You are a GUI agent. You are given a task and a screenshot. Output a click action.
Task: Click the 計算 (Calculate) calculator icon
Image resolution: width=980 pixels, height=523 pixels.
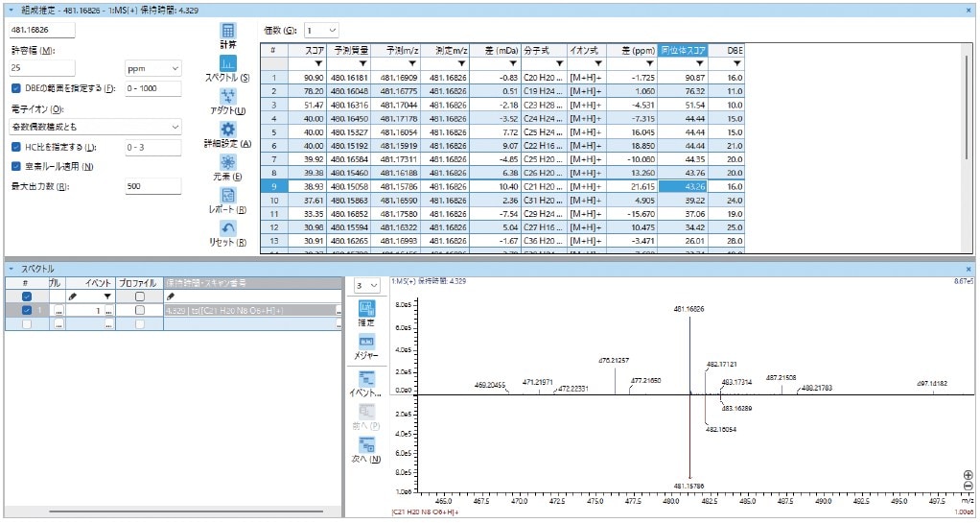(228, 32)
